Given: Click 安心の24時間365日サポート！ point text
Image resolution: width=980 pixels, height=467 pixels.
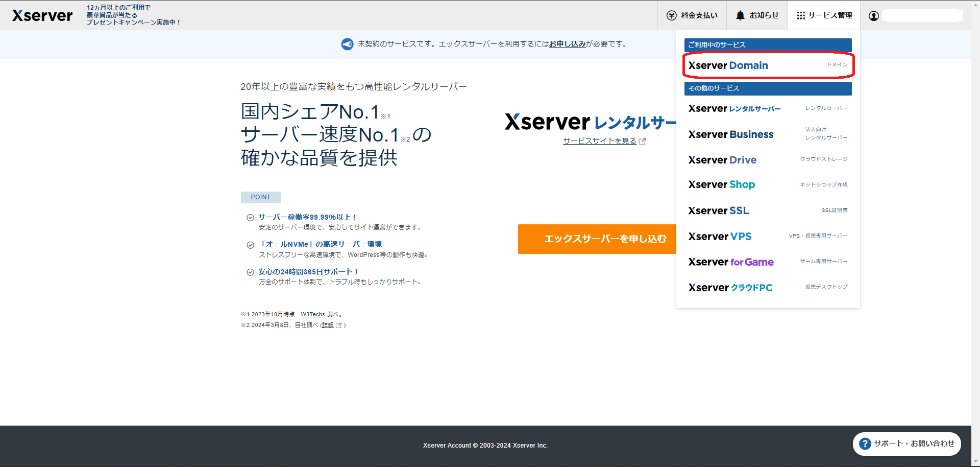Looking at the screenshot, I should pos(309,272).
